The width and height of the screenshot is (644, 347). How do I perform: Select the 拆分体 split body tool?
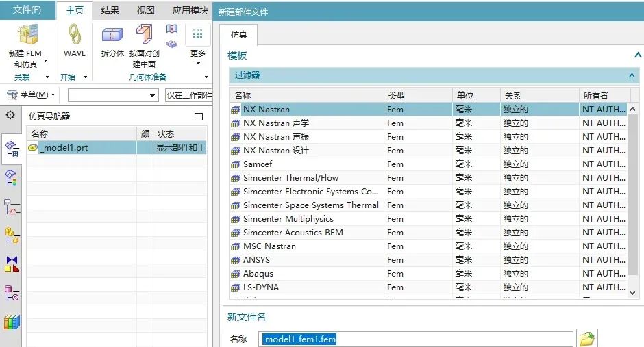point(112,34)
